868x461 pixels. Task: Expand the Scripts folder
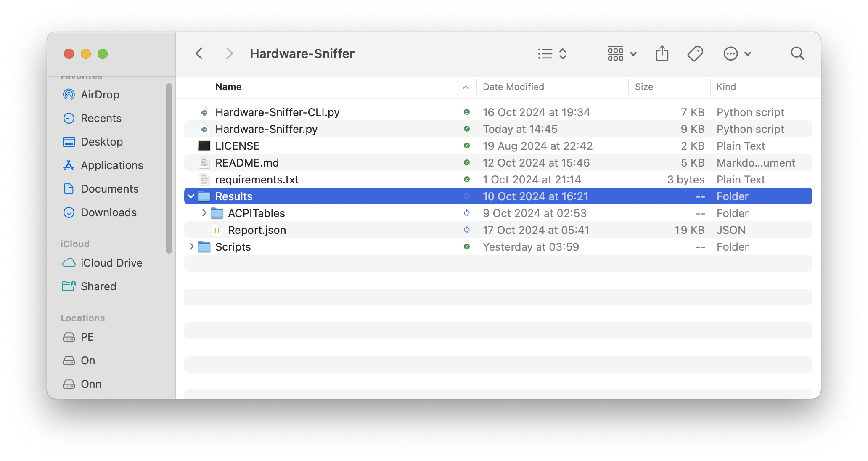pyautogui.click(x=191, y=247)
